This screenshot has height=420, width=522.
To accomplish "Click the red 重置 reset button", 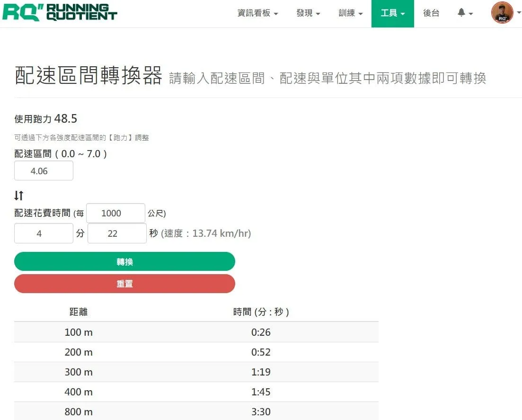I will [x=124, y=284].
